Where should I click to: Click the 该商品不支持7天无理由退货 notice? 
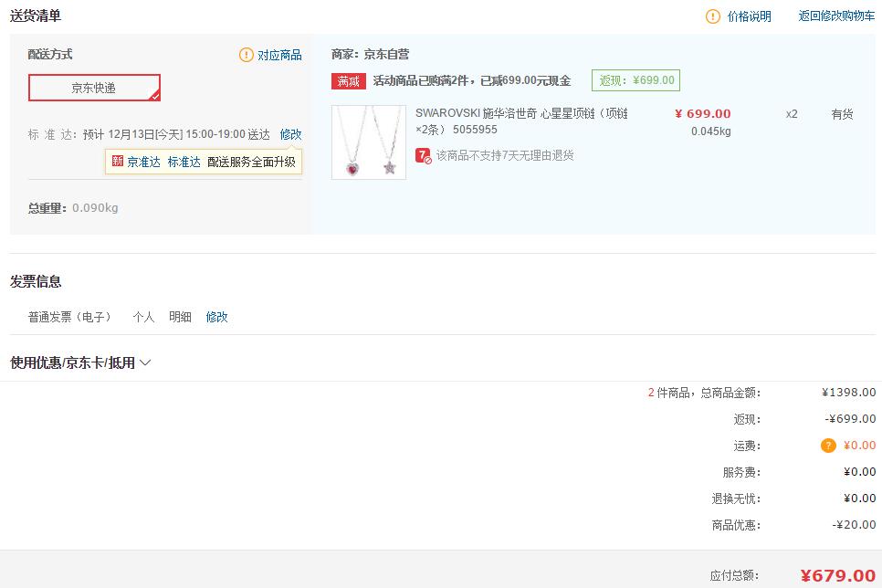[505, 155]
